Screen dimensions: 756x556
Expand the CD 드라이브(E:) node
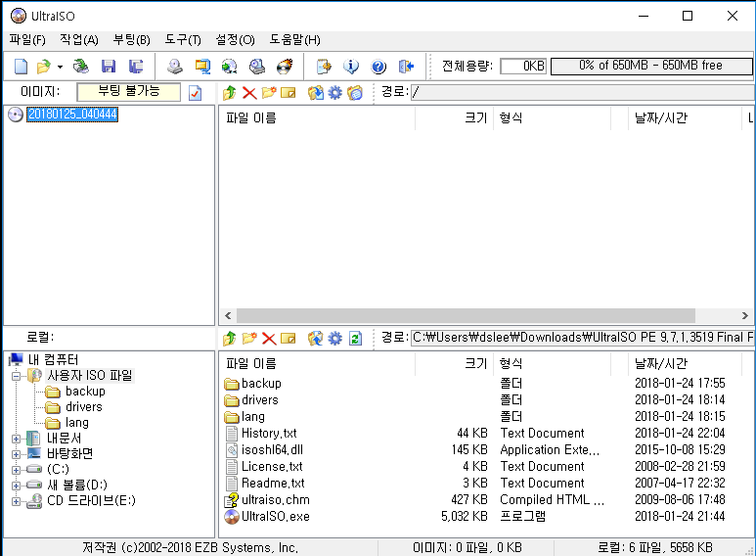[16, 501]
